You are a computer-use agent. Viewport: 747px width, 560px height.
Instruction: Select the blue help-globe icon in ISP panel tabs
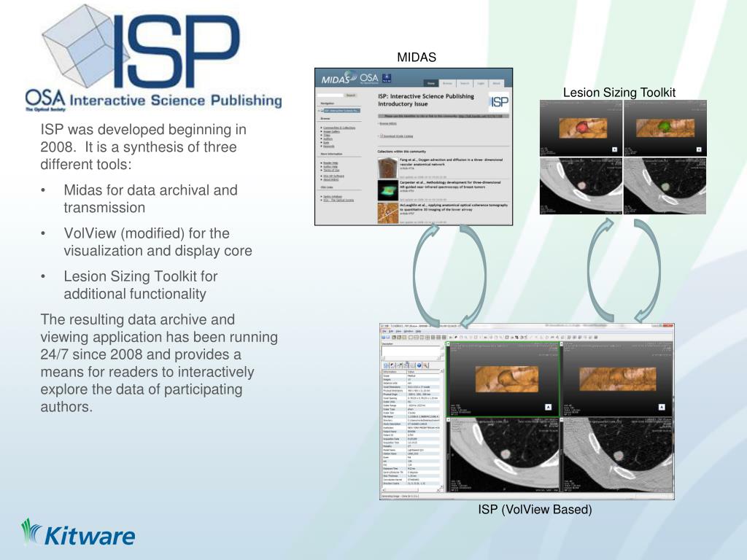419,365
